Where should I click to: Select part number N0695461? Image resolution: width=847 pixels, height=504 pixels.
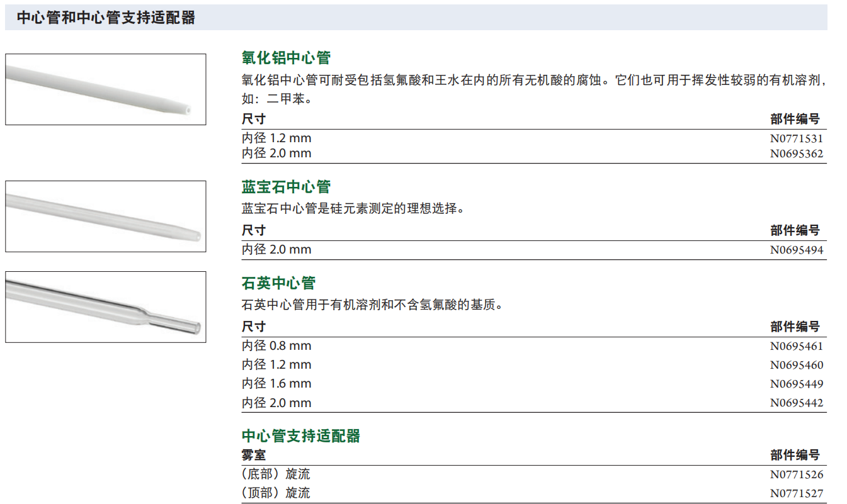click(797, 346)
